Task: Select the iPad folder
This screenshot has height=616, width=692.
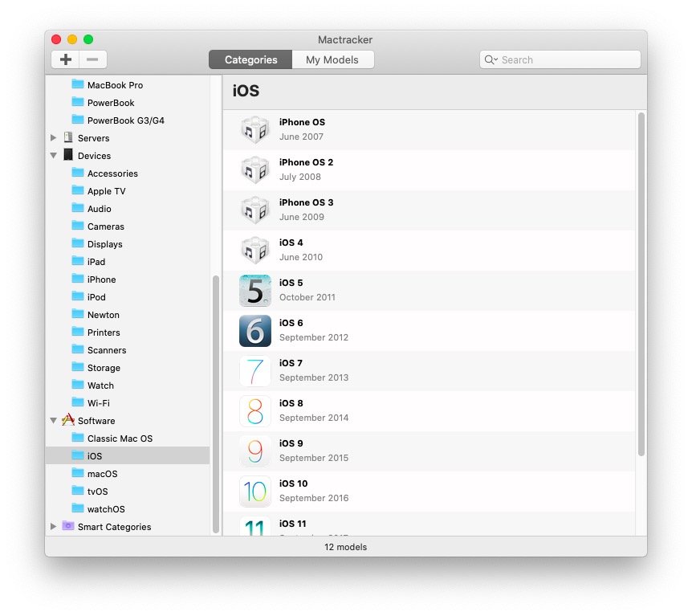Action: point(127,261)
